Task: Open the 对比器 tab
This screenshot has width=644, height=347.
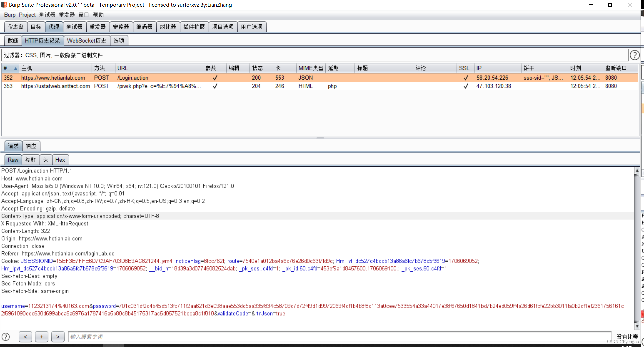Action: coord(168,27)
